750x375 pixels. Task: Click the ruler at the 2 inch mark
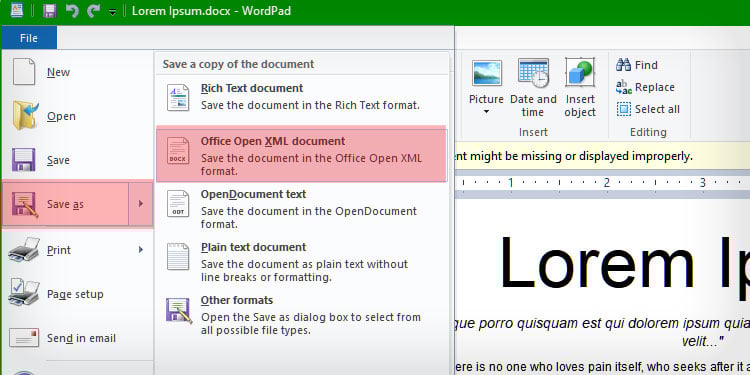pos(607,182)
